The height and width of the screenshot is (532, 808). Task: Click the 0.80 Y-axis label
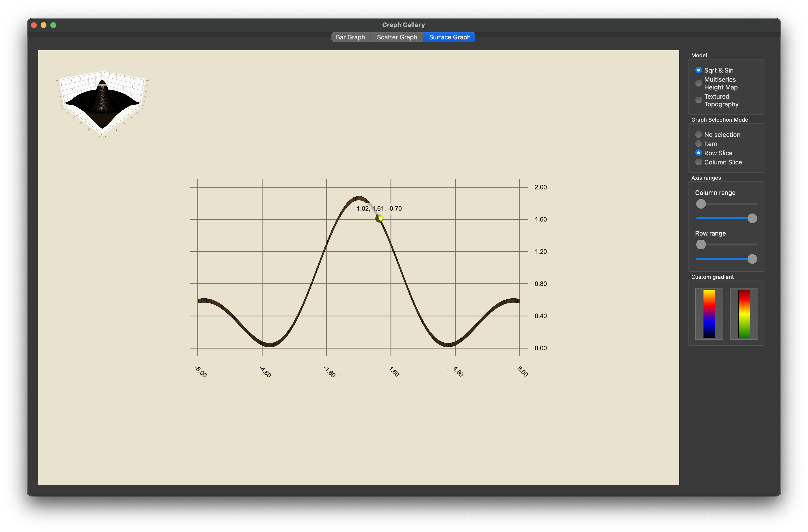coord(540,284)
